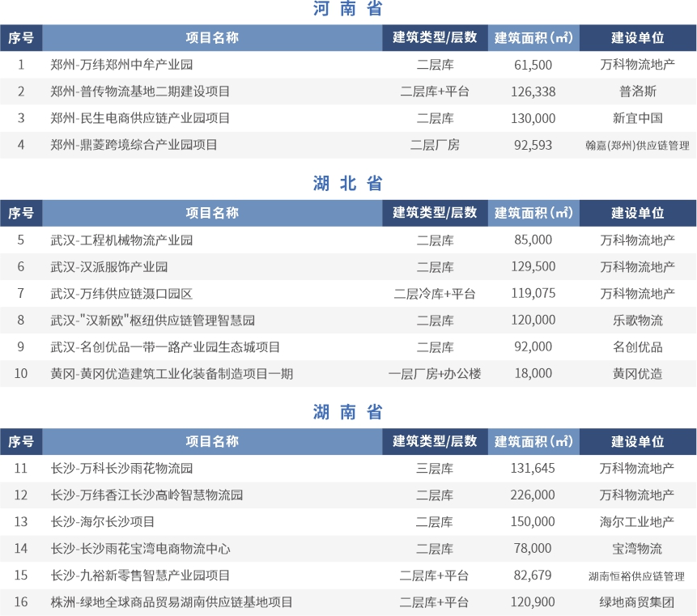This screenshot has height=616, width=697.
Task: Click builder "绿地商贸集团"
Action: [637, 602]
